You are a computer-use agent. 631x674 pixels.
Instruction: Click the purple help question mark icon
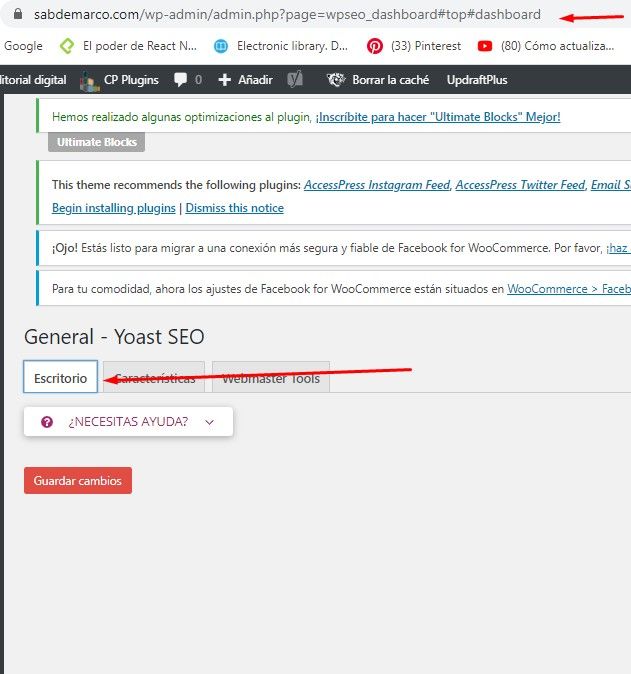pyautogui.click(x=47, y=422)
